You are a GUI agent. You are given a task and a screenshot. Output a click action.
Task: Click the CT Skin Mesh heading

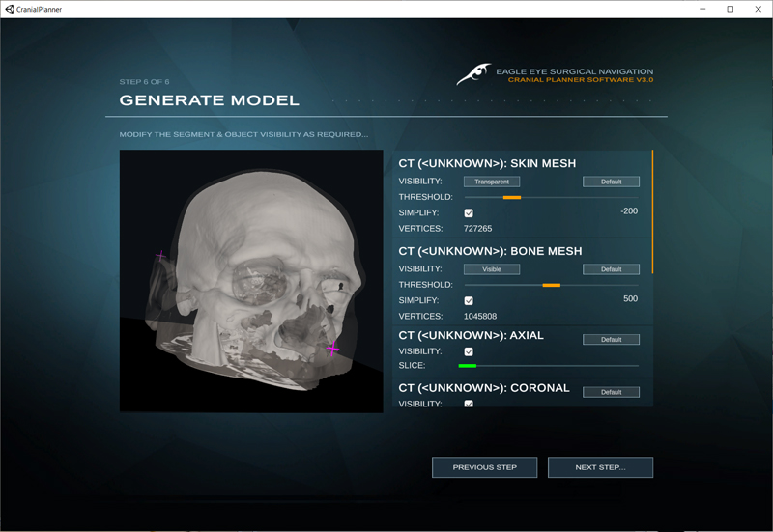(x=487, y=163)
